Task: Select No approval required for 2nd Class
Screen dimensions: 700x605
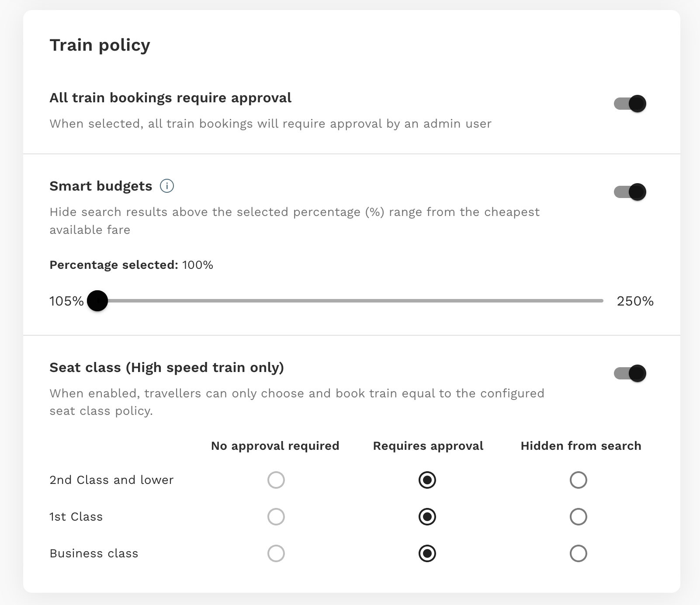Action: 276,480
